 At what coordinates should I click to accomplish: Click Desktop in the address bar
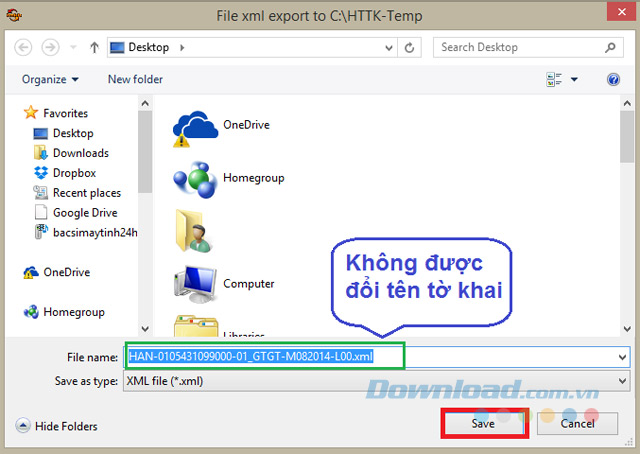pyautogui.click(x=149, y=47)
